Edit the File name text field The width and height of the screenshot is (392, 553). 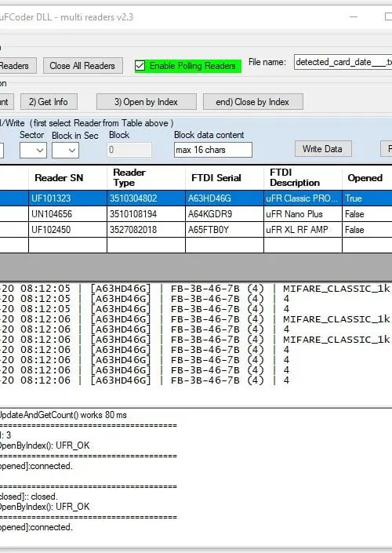click(x=343, y=62)
